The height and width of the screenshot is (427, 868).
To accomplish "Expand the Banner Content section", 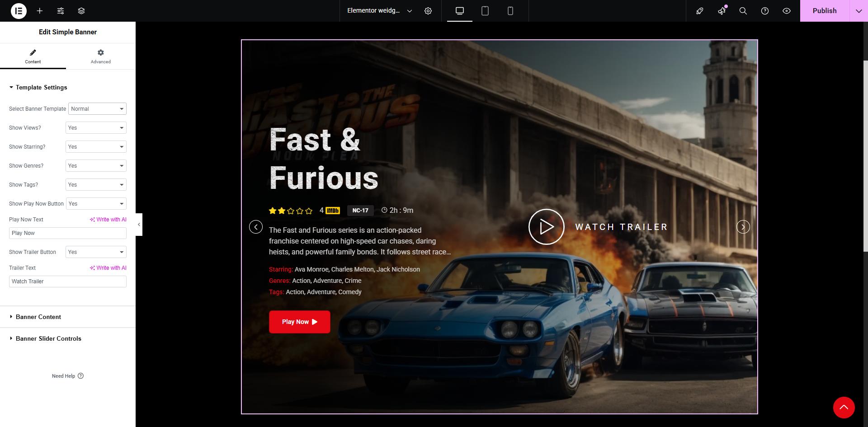I will (x=68, y=317).
